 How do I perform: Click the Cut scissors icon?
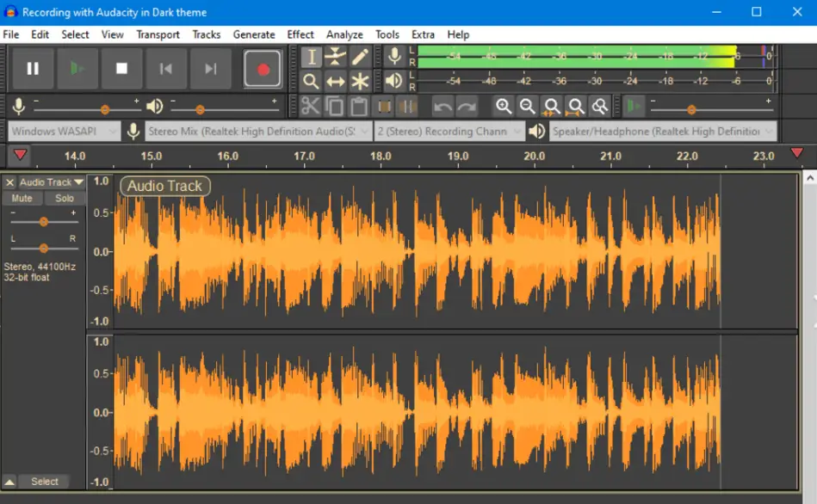310,106
